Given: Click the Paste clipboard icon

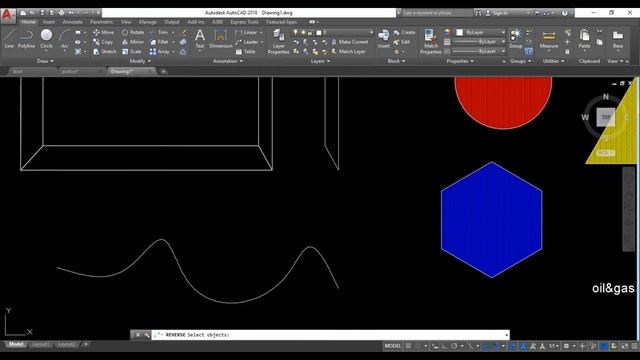Looking at the screenshot, I should pyautogui.click(x=584, y=39).
